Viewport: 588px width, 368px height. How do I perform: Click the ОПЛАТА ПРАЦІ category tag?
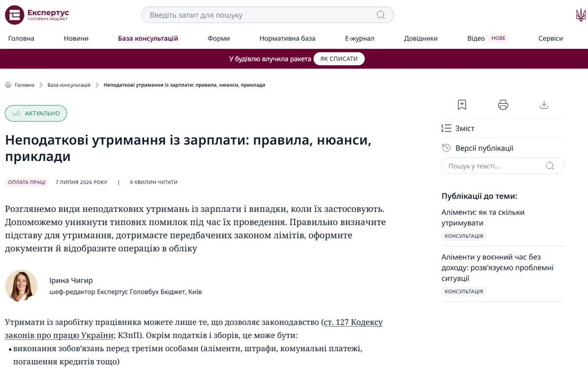click(x=27, y=182)
